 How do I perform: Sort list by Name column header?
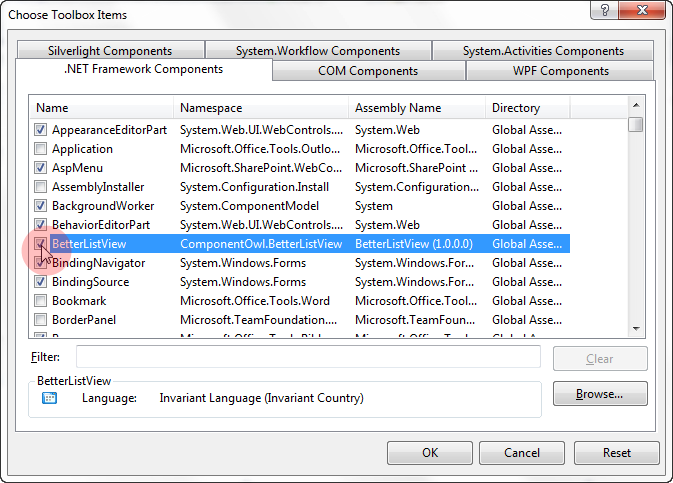[x=102, y=107]
